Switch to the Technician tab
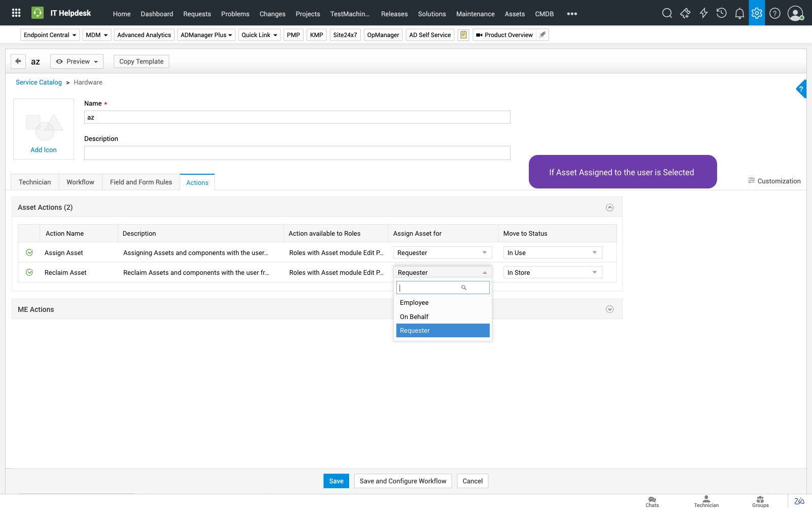Viewport: 812px width, 508px height. [x=35, y=182]
